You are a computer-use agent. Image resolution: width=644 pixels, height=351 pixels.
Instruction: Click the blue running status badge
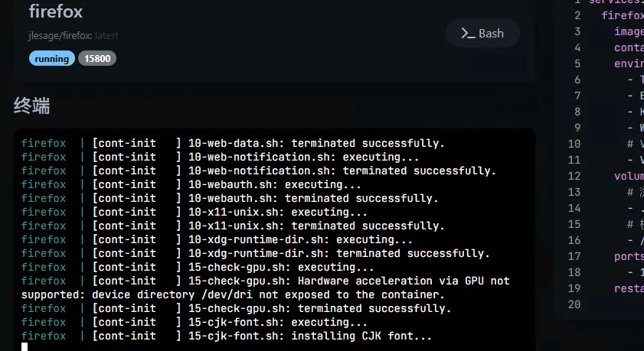(52, 58)
